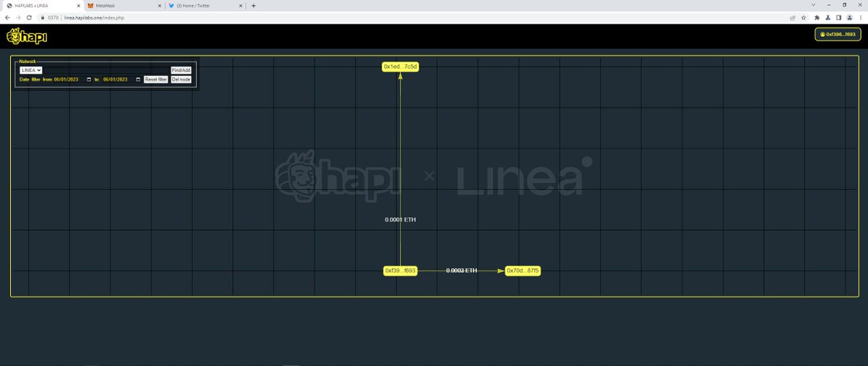Click the hapi logo in header
This screenshot has height=366, width=868.
click(x=27, y=36)
